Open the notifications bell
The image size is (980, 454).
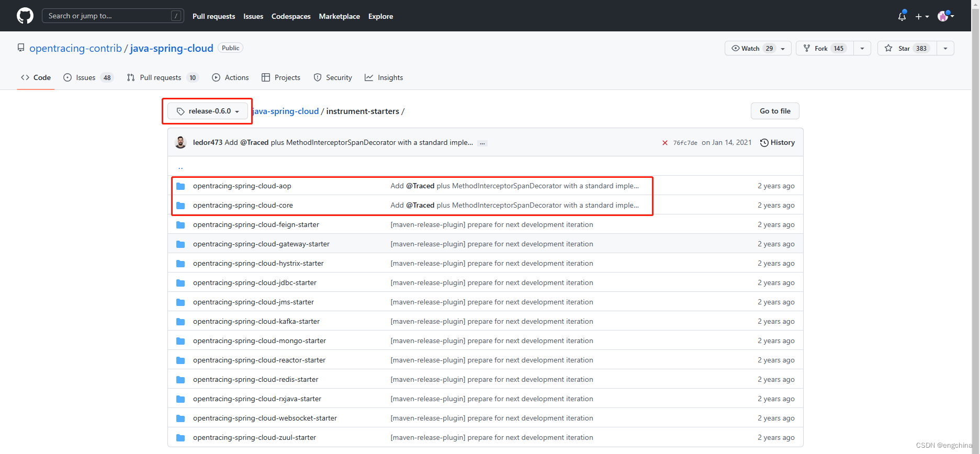click(902, 16)
